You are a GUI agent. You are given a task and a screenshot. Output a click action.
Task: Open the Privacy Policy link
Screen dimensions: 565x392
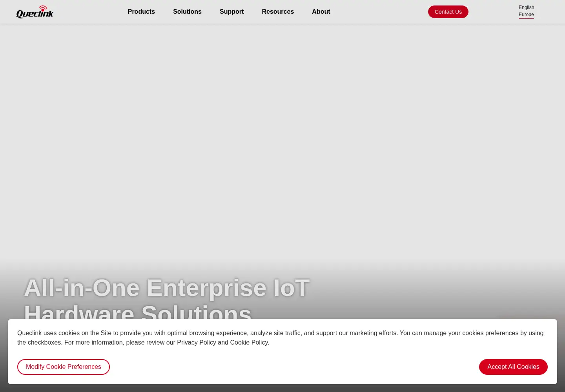(197, 342)
